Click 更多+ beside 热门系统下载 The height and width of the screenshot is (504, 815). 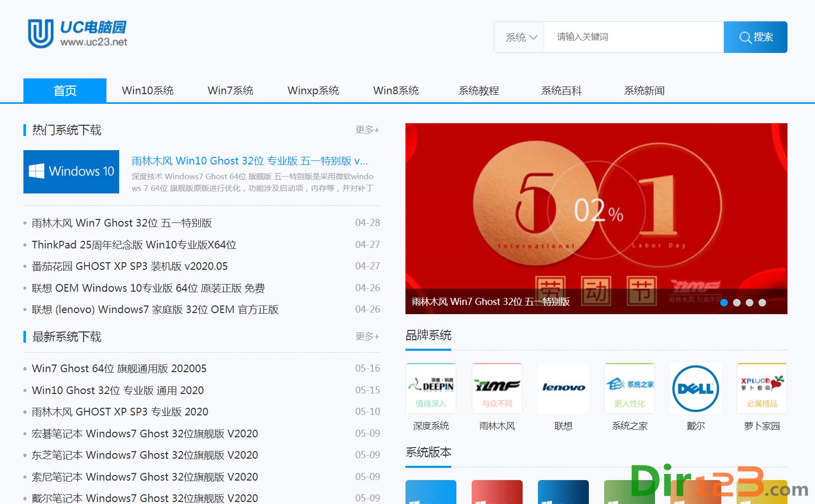[x=367, y=130]
